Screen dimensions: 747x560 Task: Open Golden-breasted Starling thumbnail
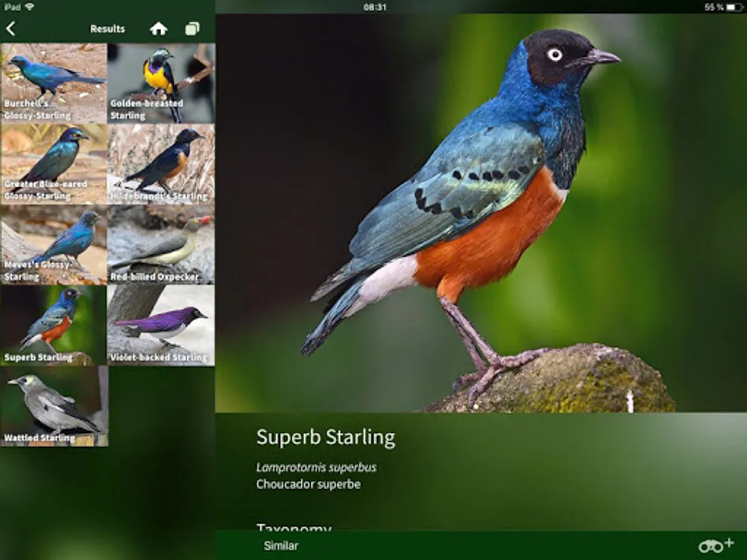[x=161, y=83]
